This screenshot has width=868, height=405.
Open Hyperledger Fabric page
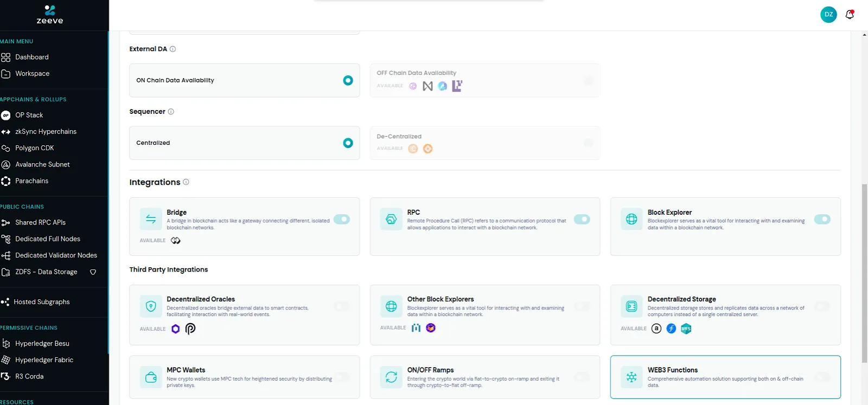click(x=44, y=360)
